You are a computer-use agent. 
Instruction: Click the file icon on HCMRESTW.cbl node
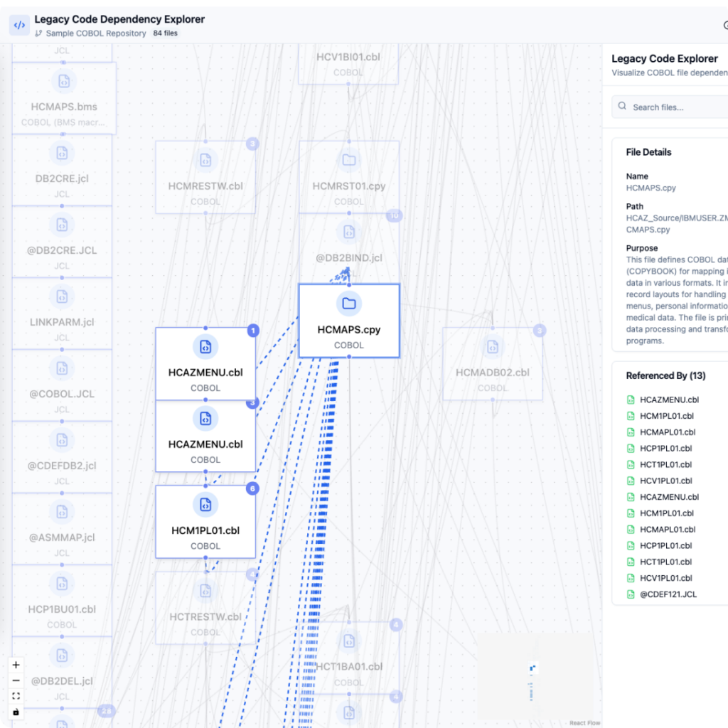tap(205, 160)
